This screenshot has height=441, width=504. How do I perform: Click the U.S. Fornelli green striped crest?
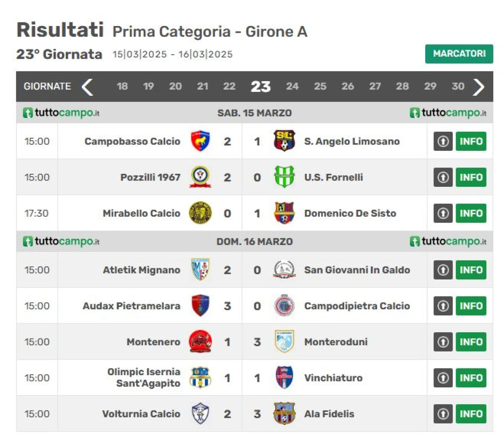click(284, 177)
